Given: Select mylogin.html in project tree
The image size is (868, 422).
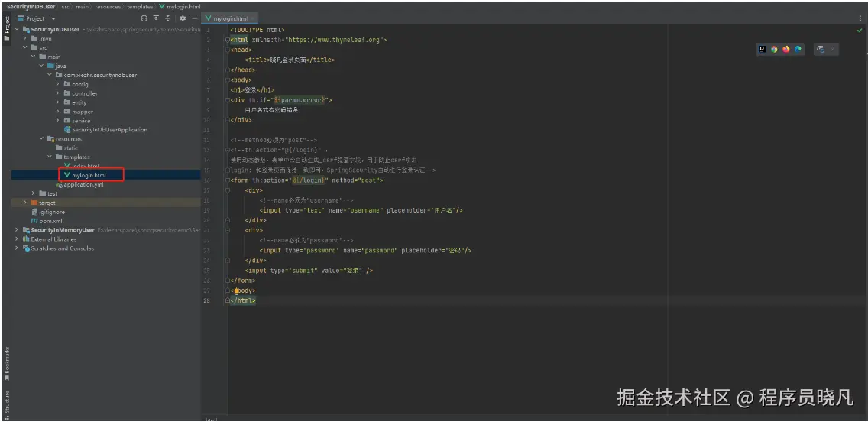Looking at the screenshot, I should click(x=85, y=175).
